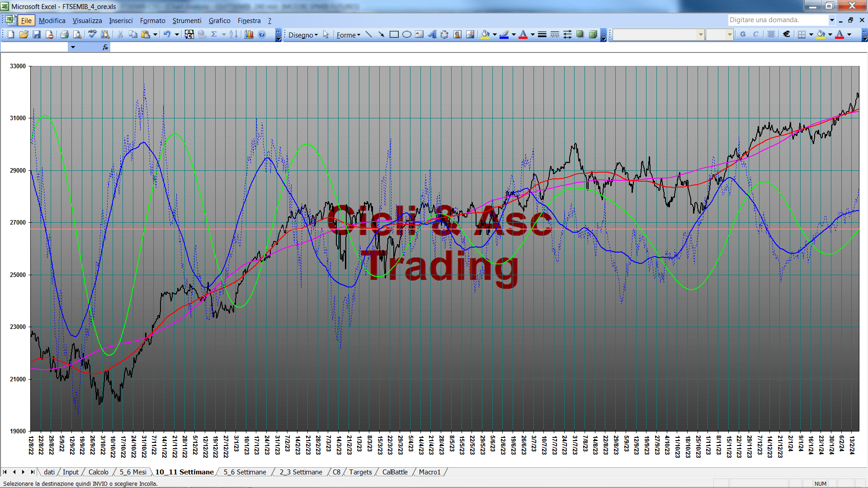Open the font name combo box
Screen dimensions: 868x488
tap(658, 34)
